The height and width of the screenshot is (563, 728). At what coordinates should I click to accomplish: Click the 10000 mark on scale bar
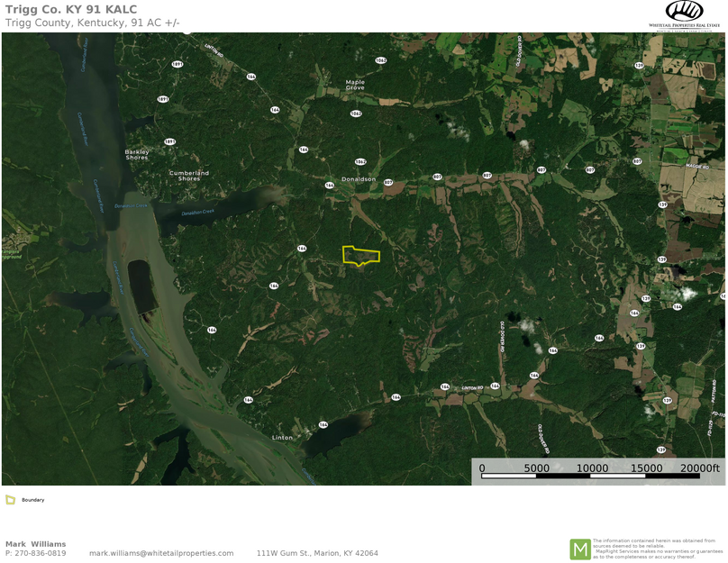point(592,468)
